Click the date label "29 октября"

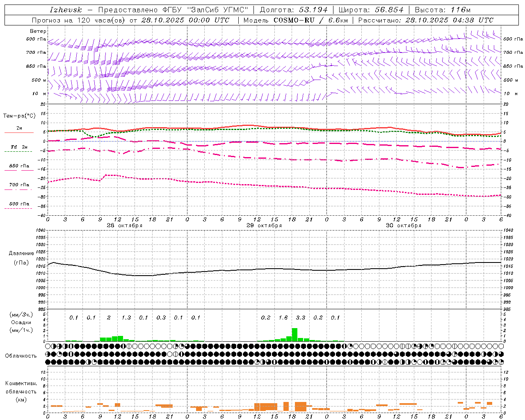264,226
